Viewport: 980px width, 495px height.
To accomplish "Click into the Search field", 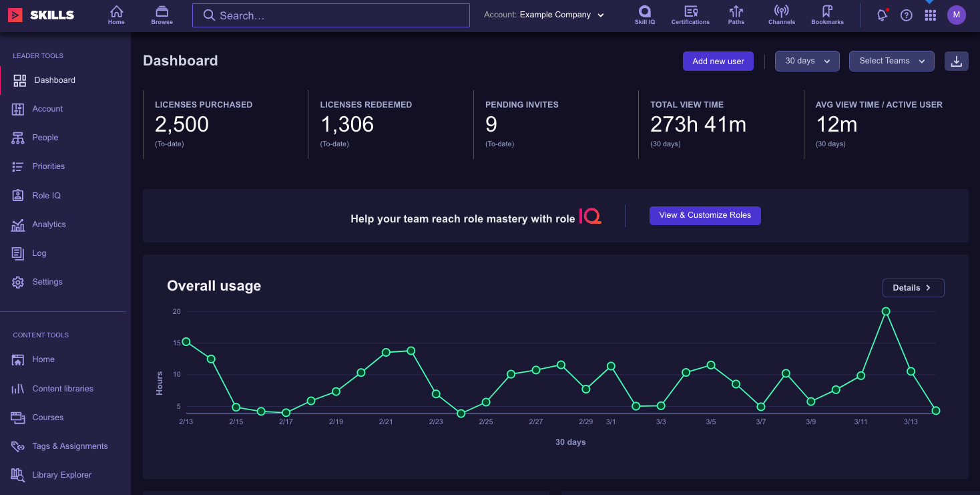I will (x=330, y=15).
